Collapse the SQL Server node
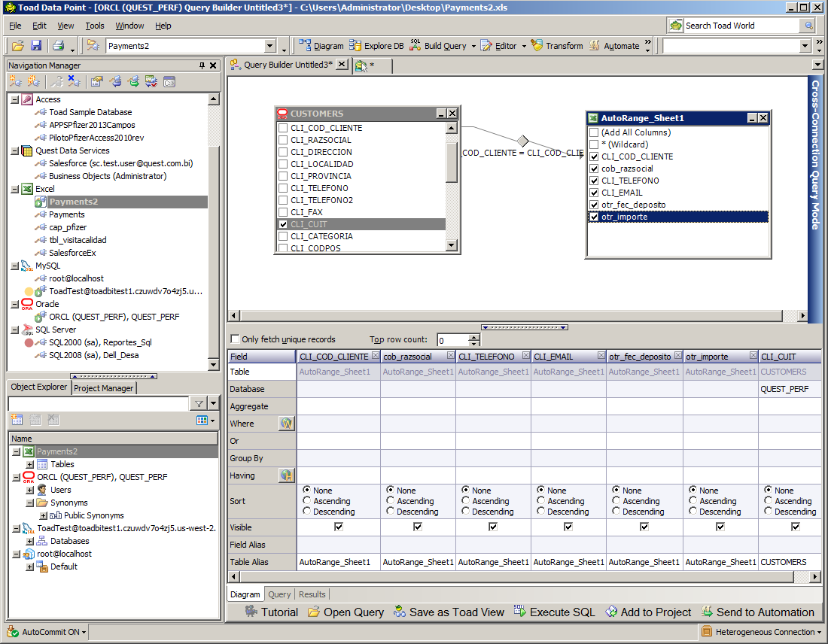Viewport: 828px width, 644px height. (15, 330)
